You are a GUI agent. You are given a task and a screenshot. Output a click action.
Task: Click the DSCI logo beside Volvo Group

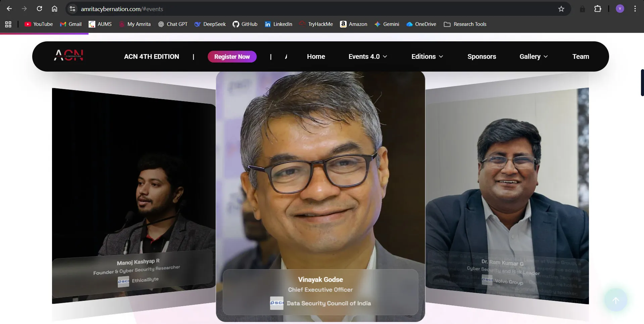(487, 280)
